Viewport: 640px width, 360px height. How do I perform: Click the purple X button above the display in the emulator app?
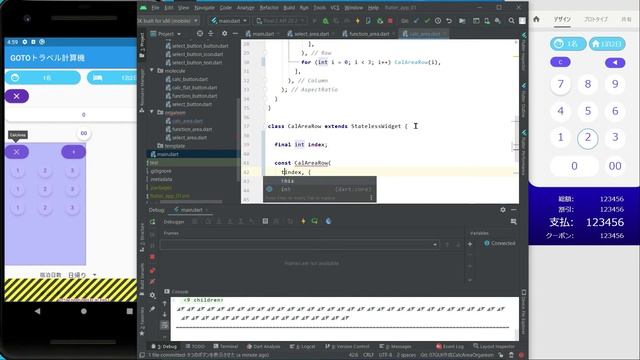(x=17, y=96)
